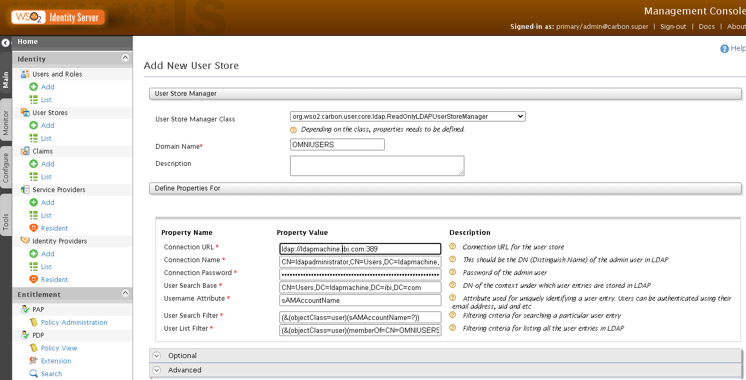Click the Sign-out link
The image size is (746, 380).
click(x=673, y=27)
